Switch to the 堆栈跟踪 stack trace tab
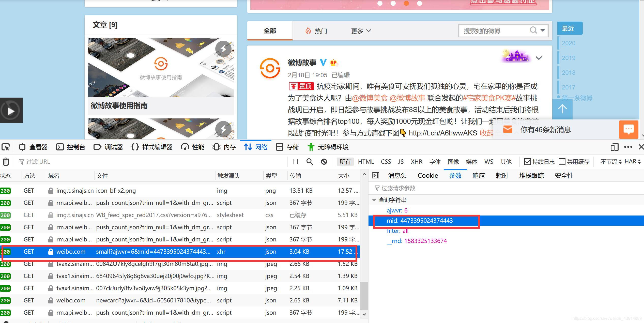 (531, 175)
